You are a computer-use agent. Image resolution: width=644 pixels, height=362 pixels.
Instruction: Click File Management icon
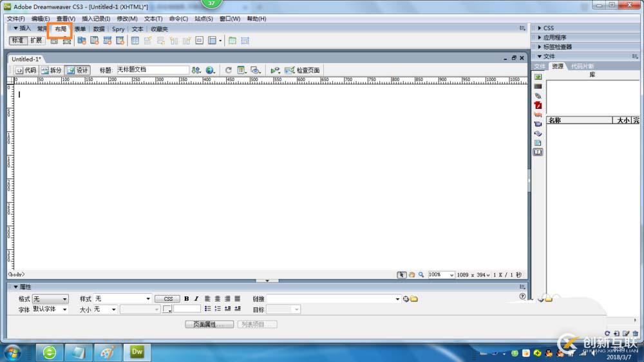coord(196,70)
